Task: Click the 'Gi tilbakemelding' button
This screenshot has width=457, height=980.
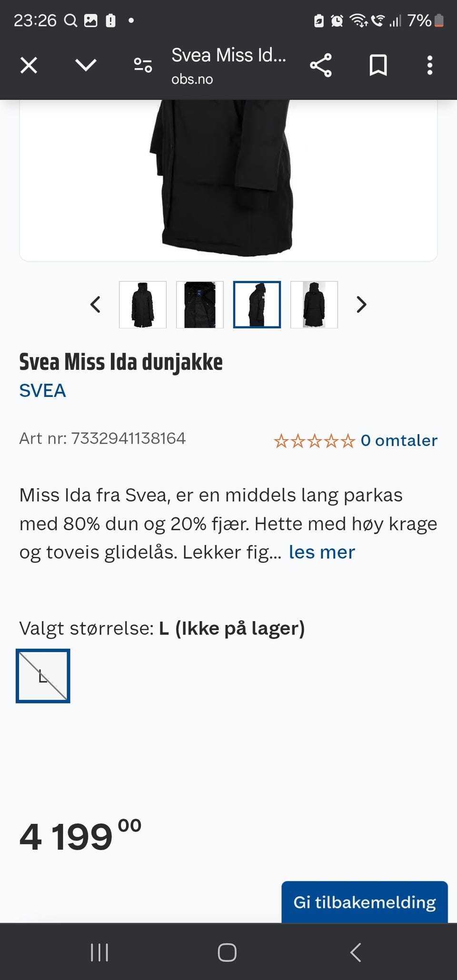Action: tap(365, 902)
